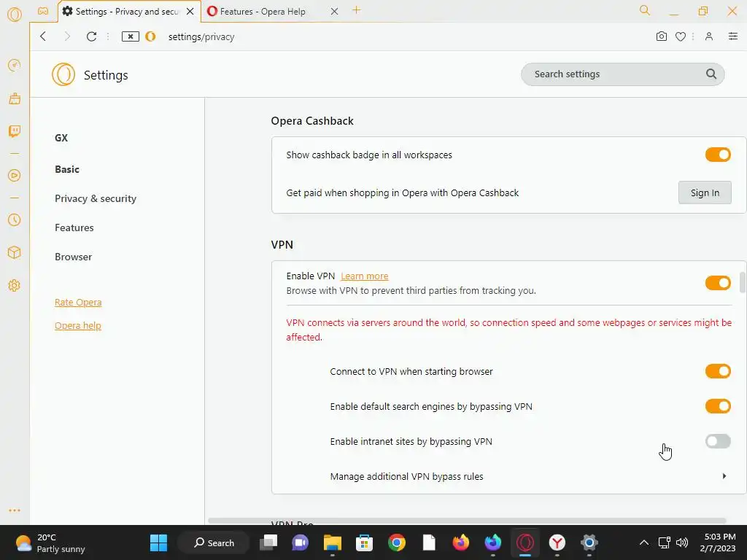Image resolution: width=747 pixels, height=560 pixels.
Task: Close the Settings Privacy and security tab
Action: (190, 12)
